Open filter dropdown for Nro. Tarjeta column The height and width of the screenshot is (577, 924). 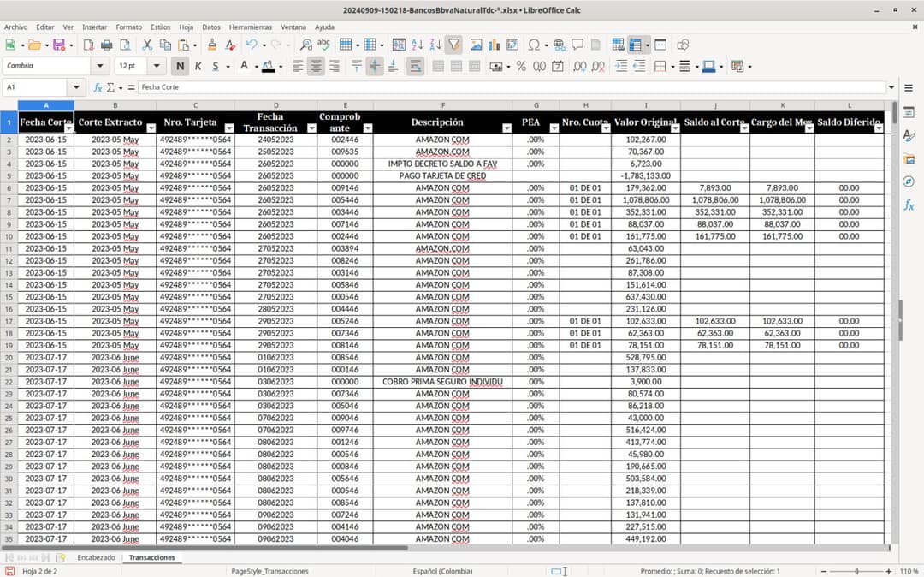click(x=229, y=128)
